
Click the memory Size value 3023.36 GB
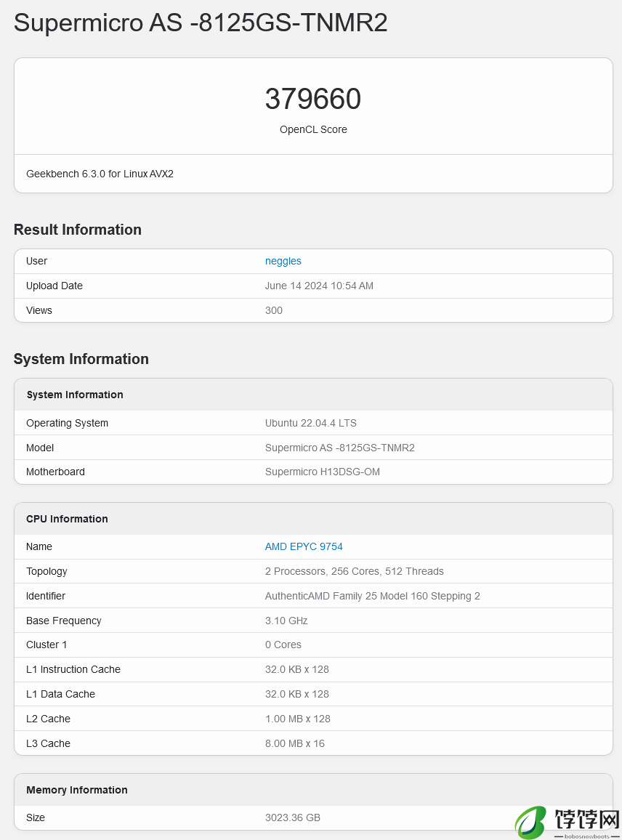[293, 817]
